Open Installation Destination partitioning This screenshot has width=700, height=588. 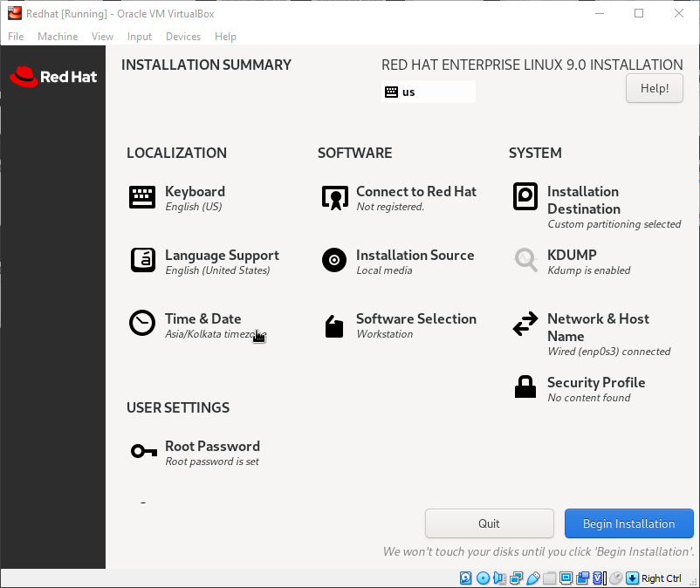(596, 207)
